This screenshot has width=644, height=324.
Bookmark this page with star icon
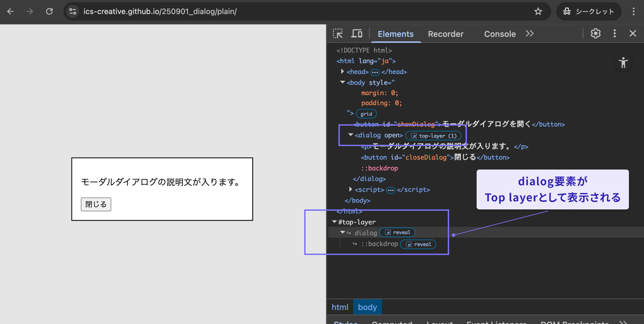tap(538, 11)
